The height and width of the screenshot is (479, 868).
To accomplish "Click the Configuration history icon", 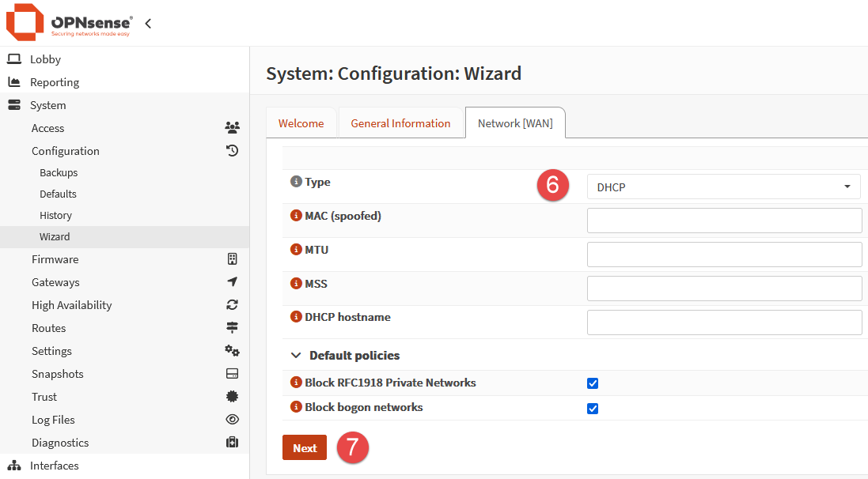I will 232,151.
